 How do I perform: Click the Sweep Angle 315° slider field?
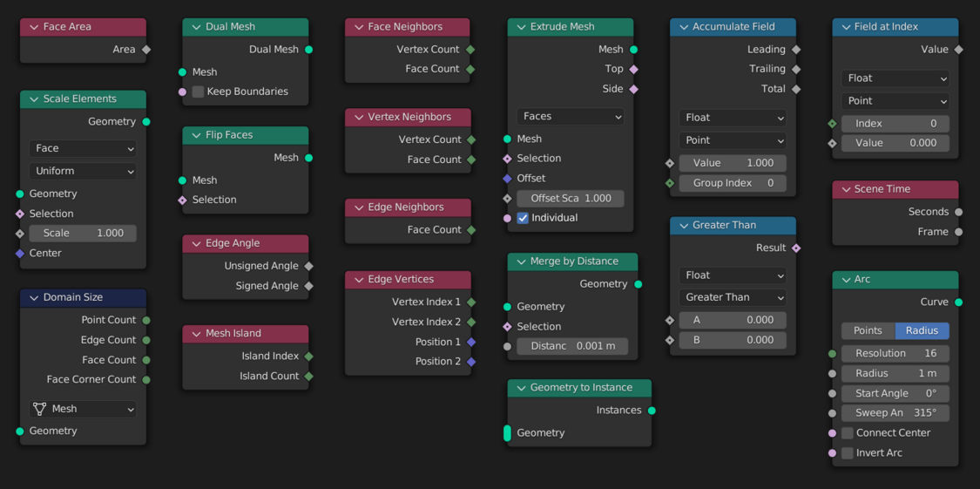896,413
